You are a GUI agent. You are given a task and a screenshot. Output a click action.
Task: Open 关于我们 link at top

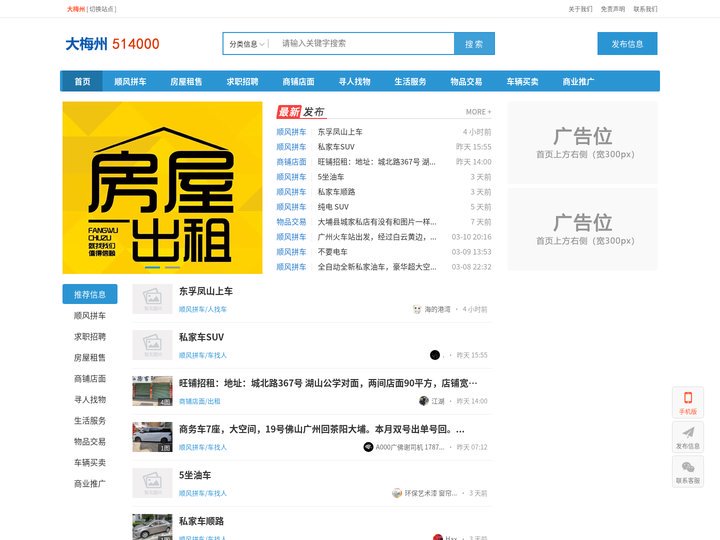click(580, 9)
